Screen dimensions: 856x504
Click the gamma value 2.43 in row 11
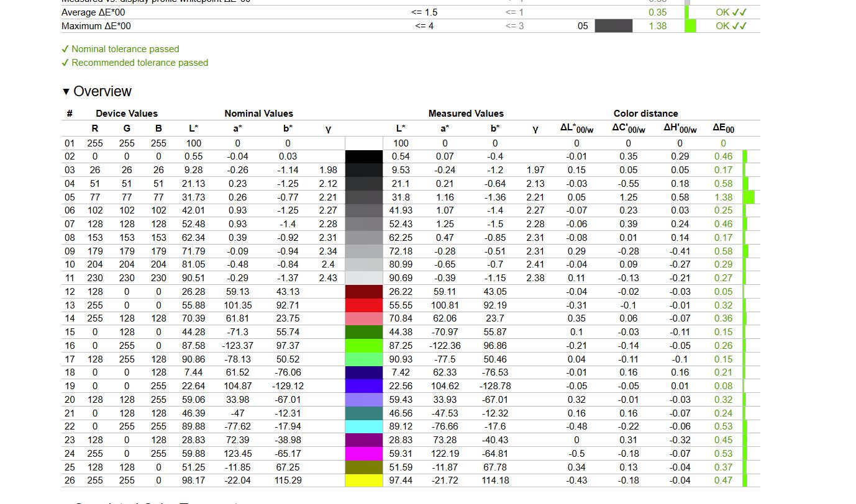coord(327,278)
